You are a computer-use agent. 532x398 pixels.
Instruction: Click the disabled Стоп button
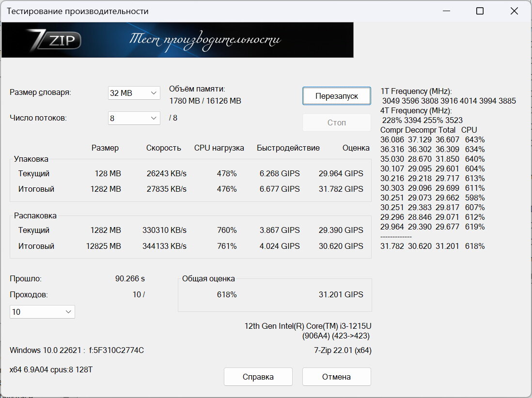click(x=337, y=122)
